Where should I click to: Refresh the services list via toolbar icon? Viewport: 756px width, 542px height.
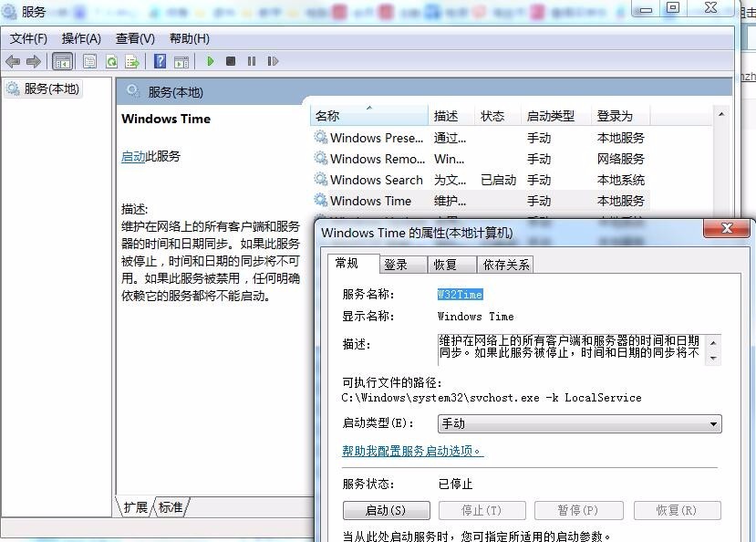coord(111,62)
